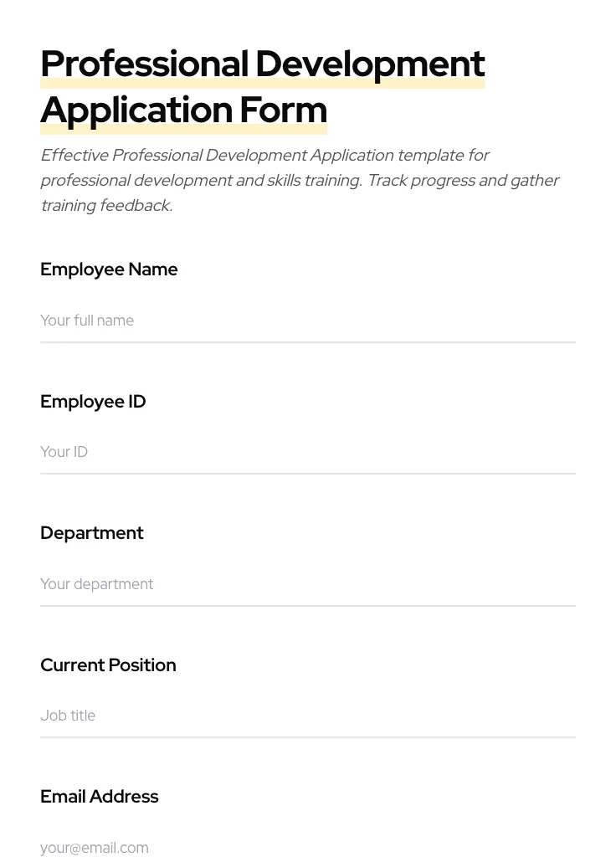This screenshot has width=616, height=857.
Task: Click the italic form description text
Action: point(300,180)
